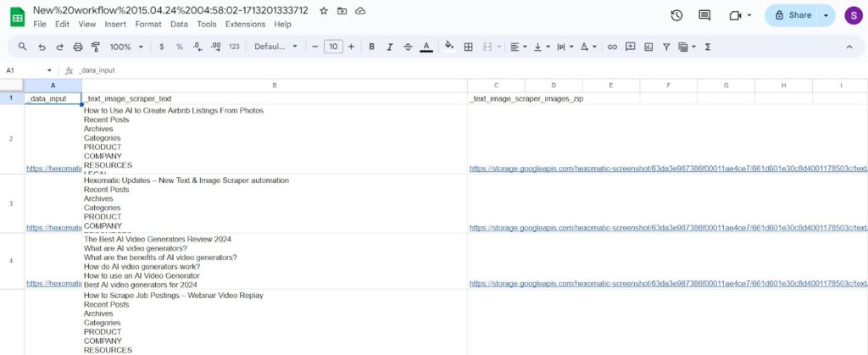Open the font Default dropdown
Viewport: 868px width, 355px height.
(x=275, y=47)
